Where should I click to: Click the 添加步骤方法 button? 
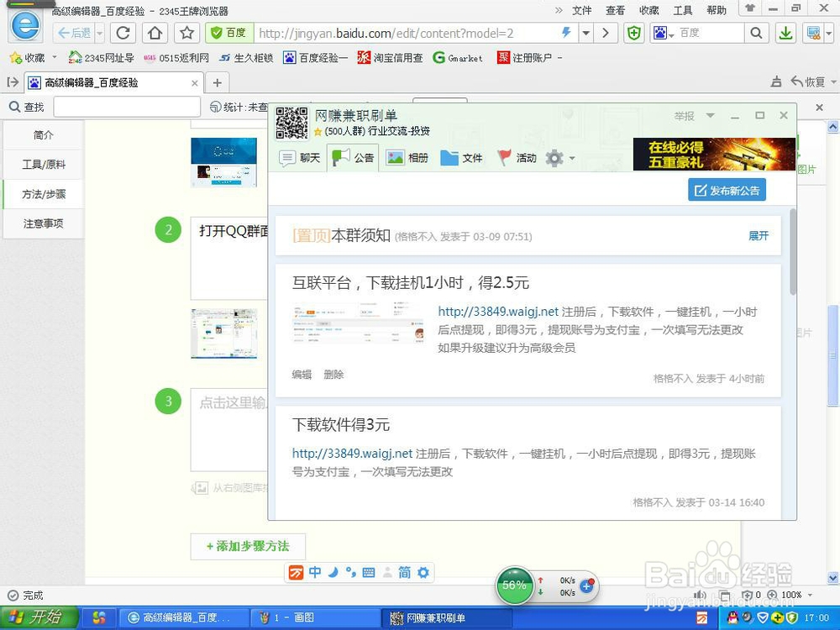tap(248, 546)
